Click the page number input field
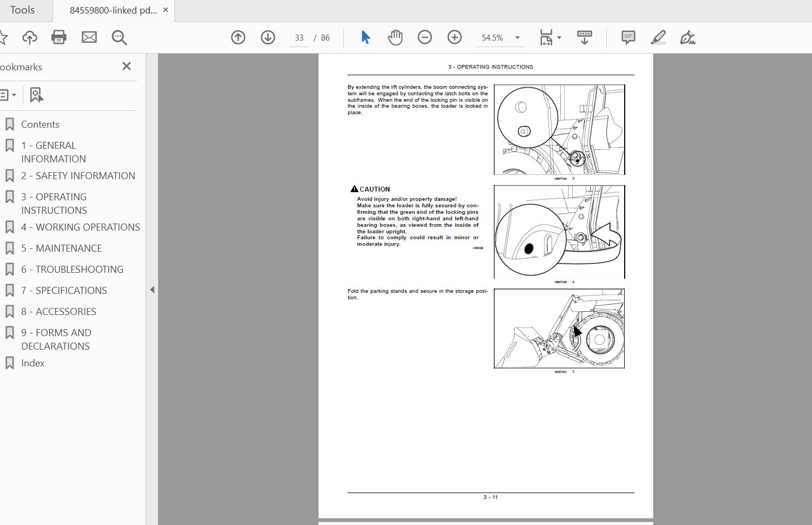 pos(299,38)
